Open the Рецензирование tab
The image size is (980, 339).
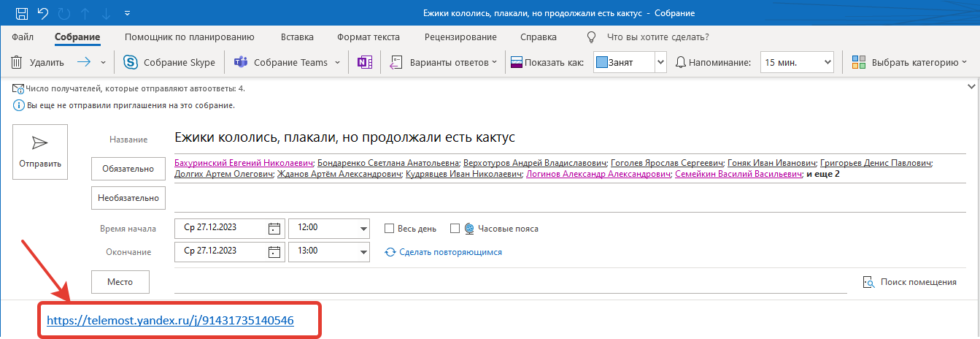(460, 37)
